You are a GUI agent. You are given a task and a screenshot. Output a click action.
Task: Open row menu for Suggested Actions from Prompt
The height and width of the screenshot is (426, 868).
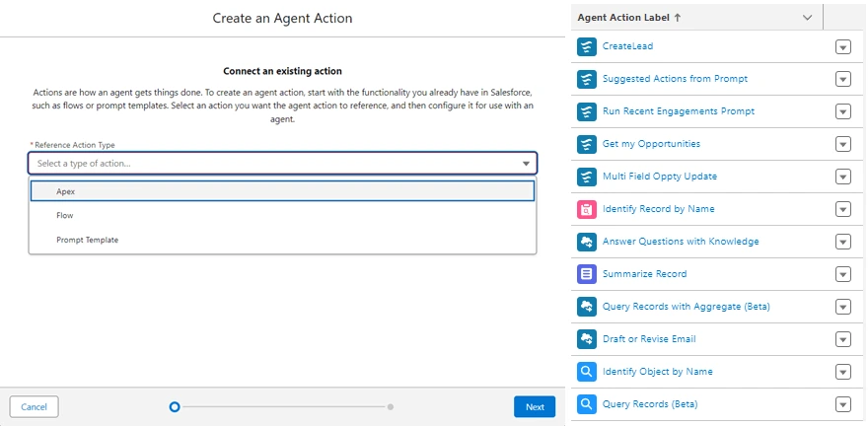pos(842,80)
